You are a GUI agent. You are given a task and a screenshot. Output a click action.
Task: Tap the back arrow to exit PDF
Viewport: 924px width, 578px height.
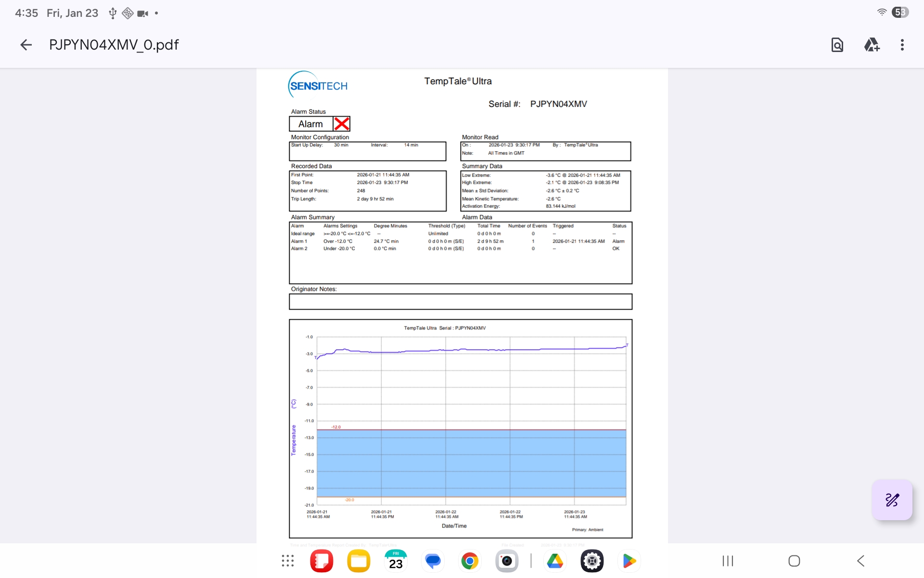point(26,45)
